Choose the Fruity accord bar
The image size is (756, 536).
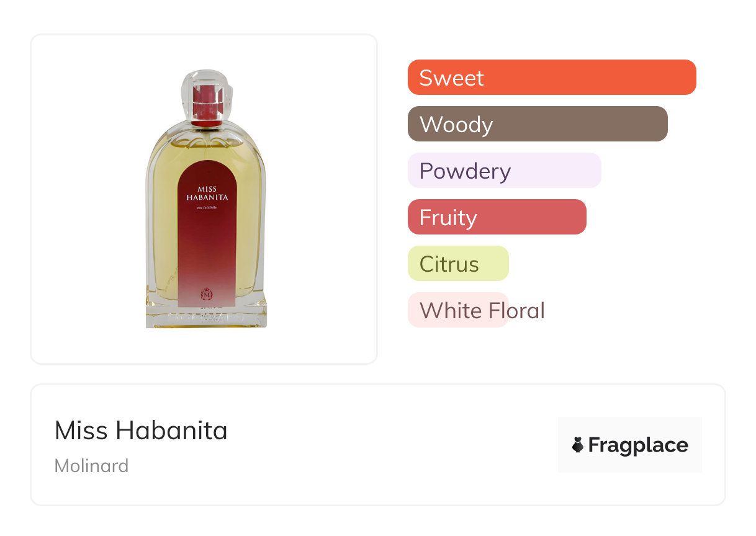point(497,217)
